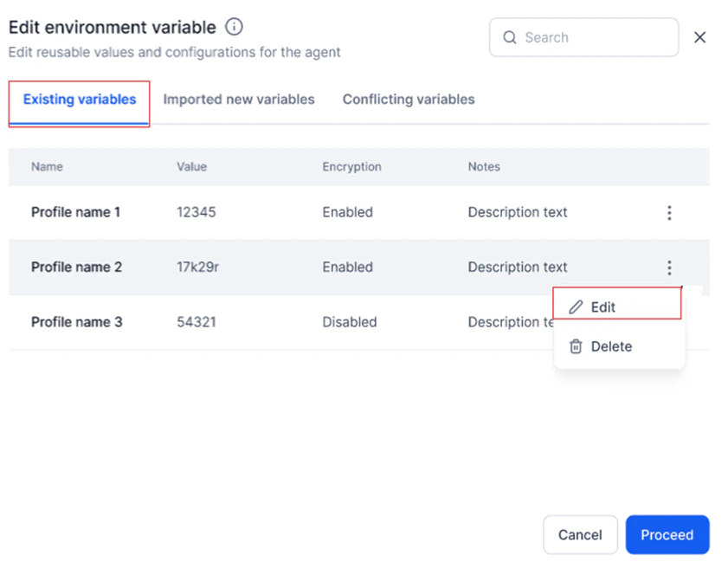Open the three-dot menu for Profile name 2
Screen dimensions: 728x568
click(x=669, y=268)
